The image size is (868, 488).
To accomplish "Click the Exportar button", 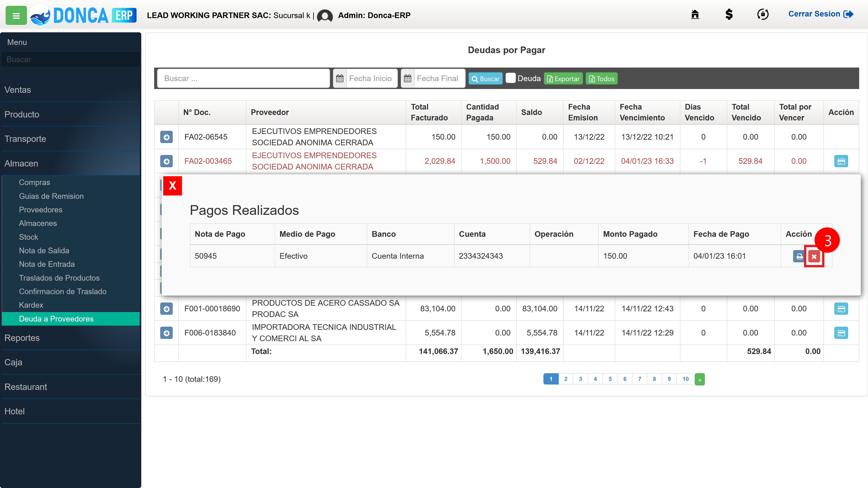I will coord(563,78).
